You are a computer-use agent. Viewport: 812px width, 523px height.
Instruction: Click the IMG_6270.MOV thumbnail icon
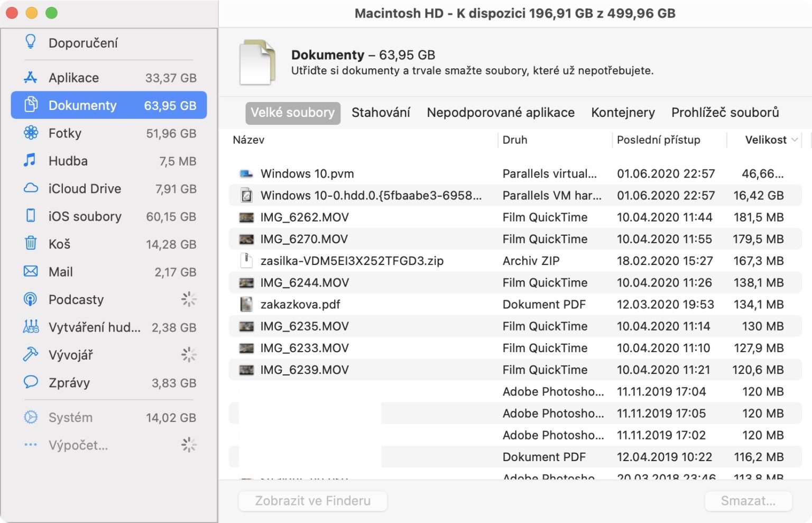click(246, 239)
